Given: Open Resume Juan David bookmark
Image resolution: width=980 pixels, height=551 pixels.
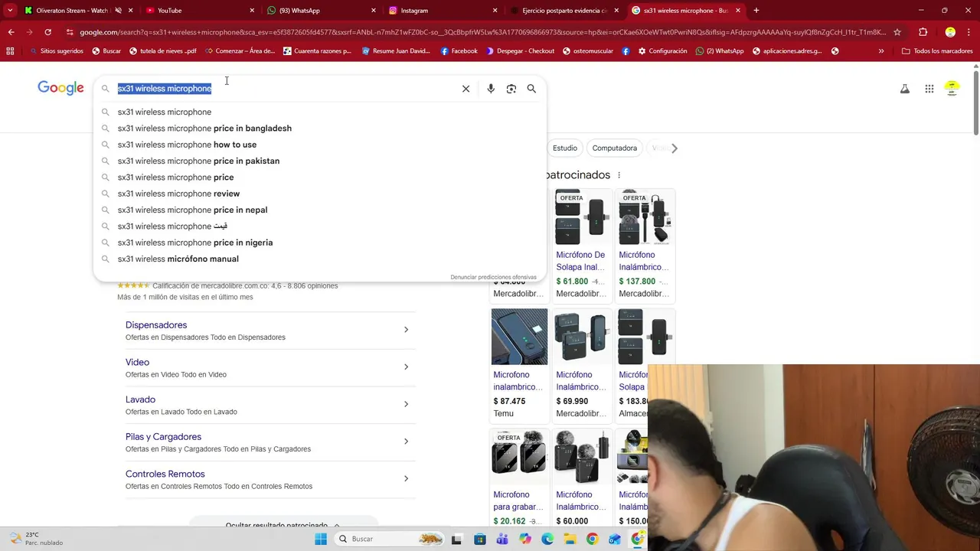Looking at the screenshot, I should tap(396, 51).
